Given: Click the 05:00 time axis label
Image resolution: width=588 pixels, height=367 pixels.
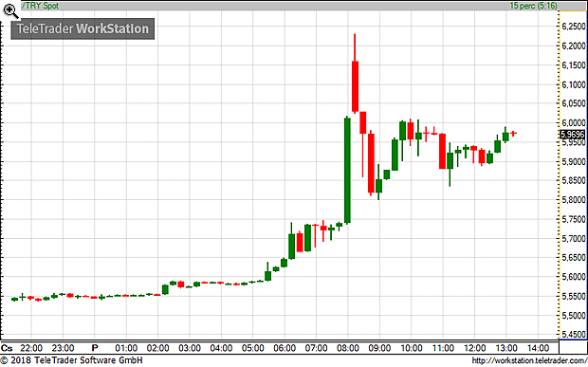Looking at the screenshot, I should 253,347.
